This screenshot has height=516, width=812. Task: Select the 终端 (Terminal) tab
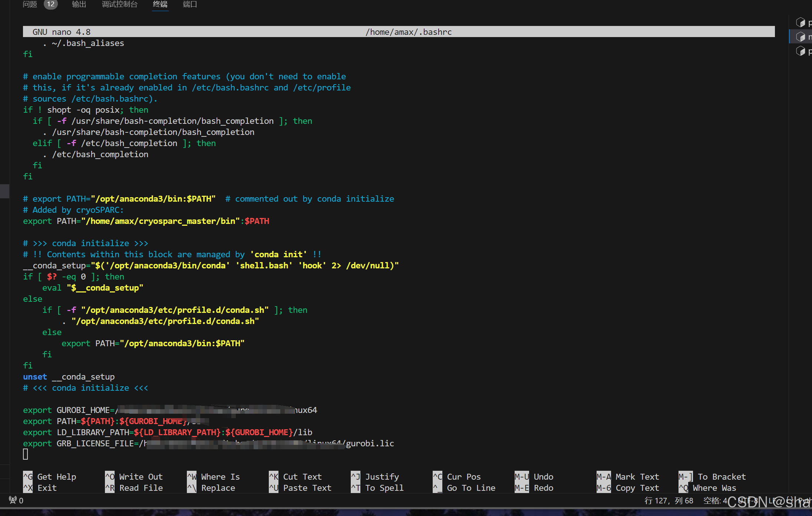[160, 4]
